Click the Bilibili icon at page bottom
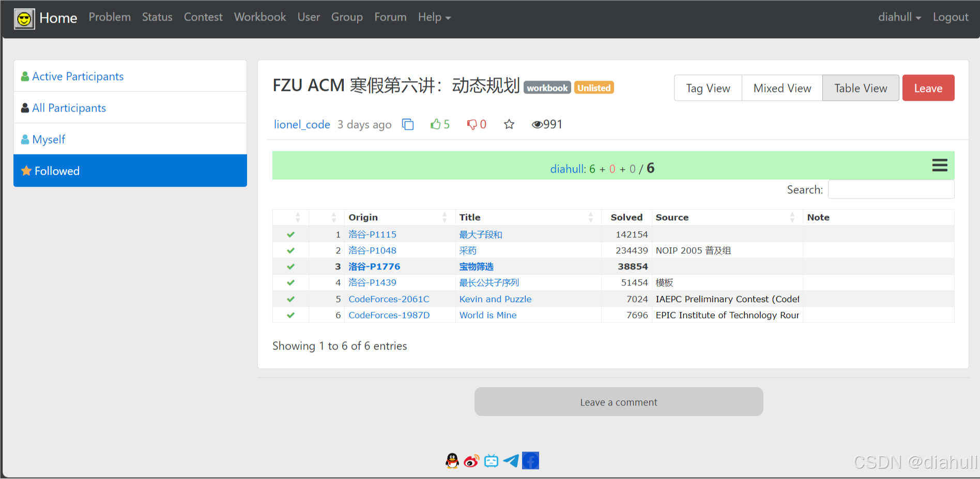Viewport: 980px width, 479px height. [x=491, y=460]
